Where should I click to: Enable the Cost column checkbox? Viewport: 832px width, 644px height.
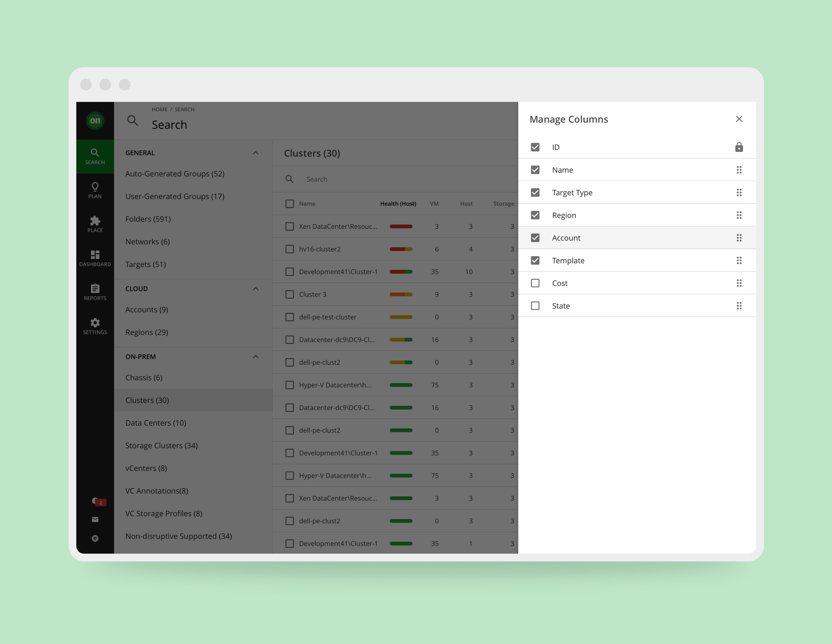tap(535, 283)
